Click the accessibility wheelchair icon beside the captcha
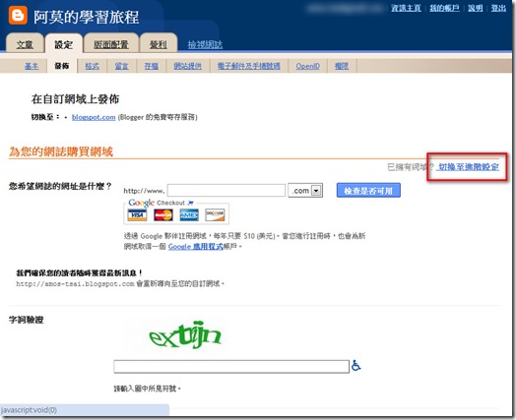 [x=356, y=366]
